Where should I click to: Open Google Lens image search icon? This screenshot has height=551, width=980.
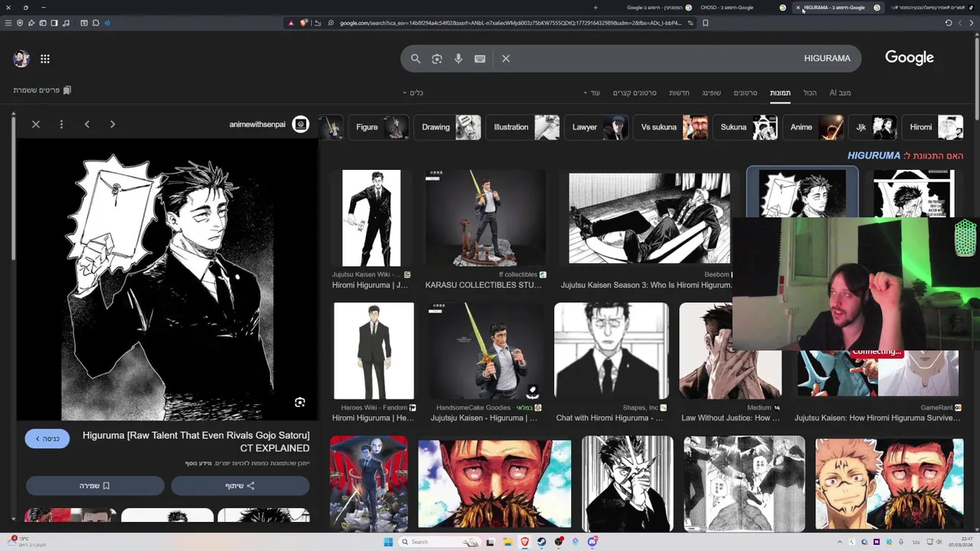click(x=437, y=58)
